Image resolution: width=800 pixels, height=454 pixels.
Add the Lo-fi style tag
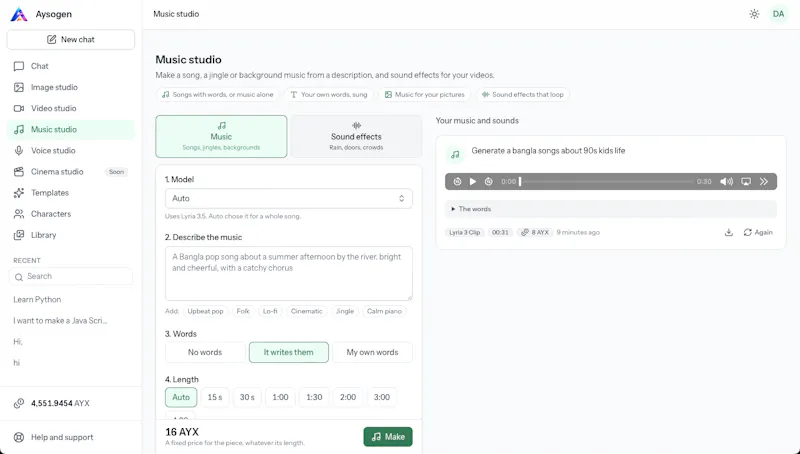270,311
